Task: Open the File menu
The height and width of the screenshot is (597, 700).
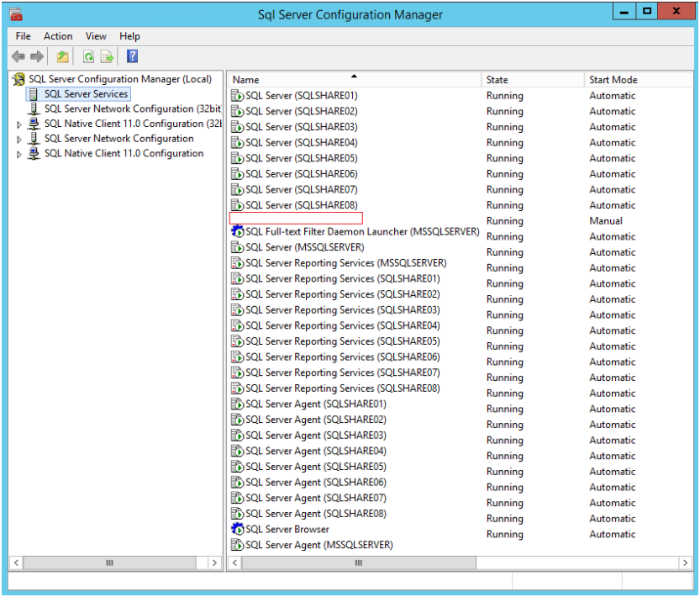Action: click(24, 36)
